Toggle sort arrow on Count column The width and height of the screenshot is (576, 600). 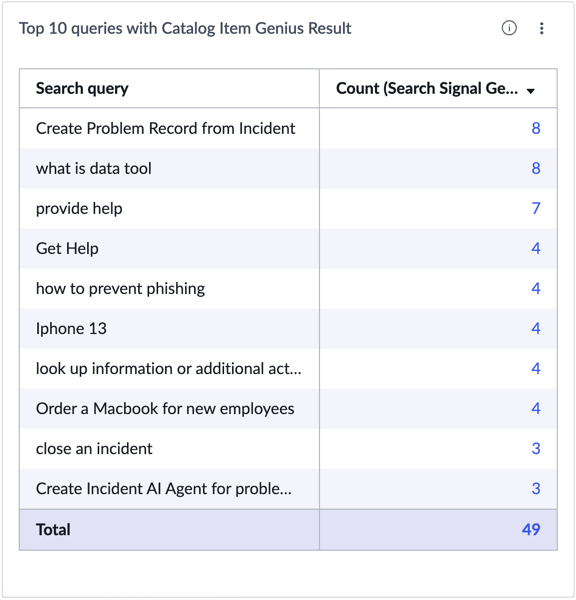coord(530,91)
